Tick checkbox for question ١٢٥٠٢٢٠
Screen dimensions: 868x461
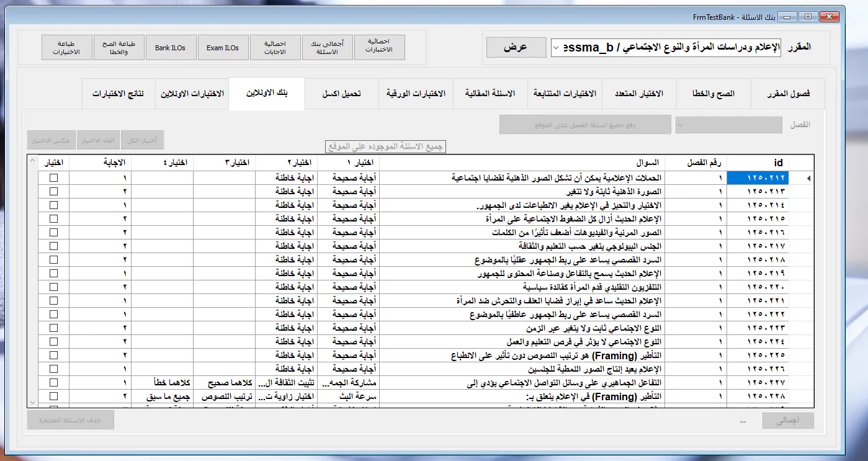click(54, 287)
